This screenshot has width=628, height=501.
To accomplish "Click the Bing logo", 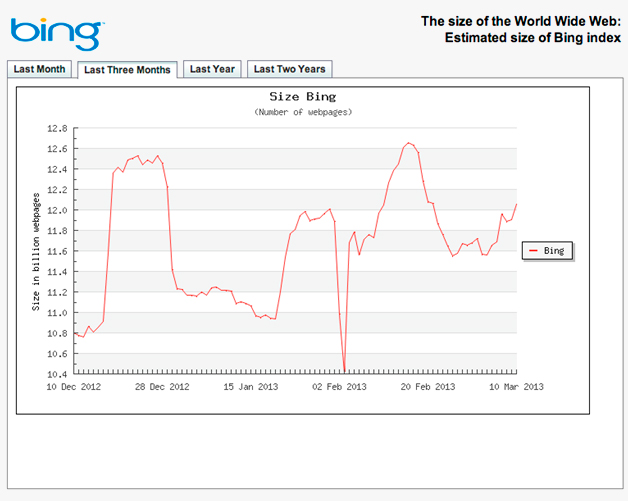I will 57,34.
